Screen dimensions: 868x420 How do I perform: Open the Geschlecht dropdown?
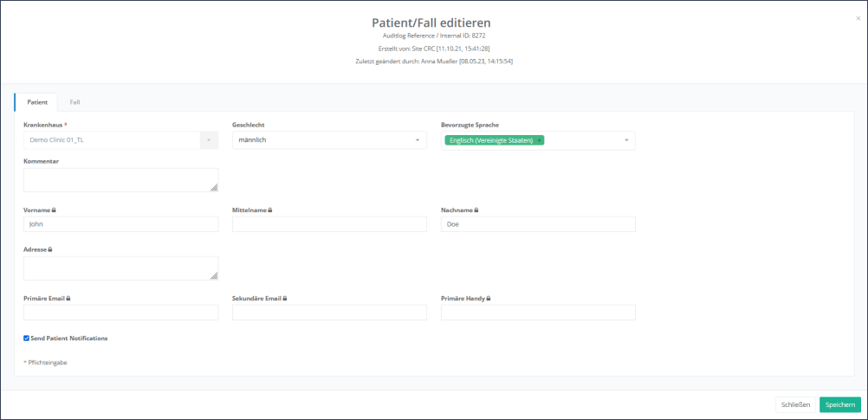pos(329,140)
